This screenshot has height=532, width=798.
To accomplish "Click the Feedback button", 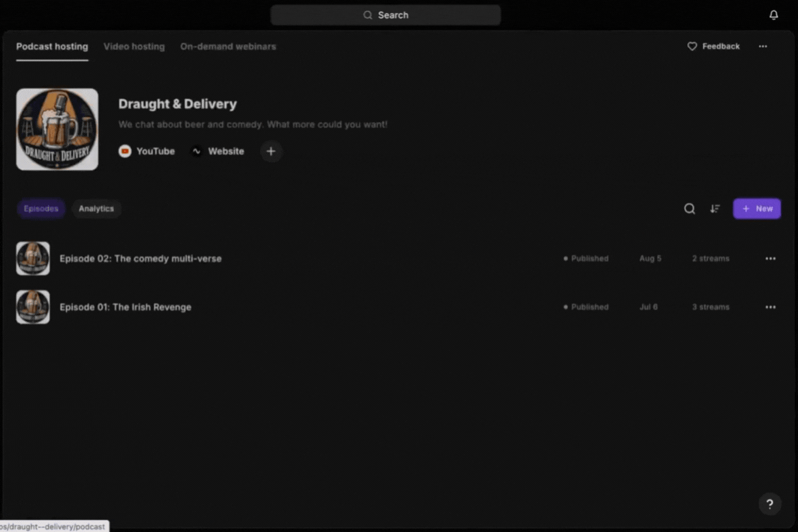I will (713, 46).
